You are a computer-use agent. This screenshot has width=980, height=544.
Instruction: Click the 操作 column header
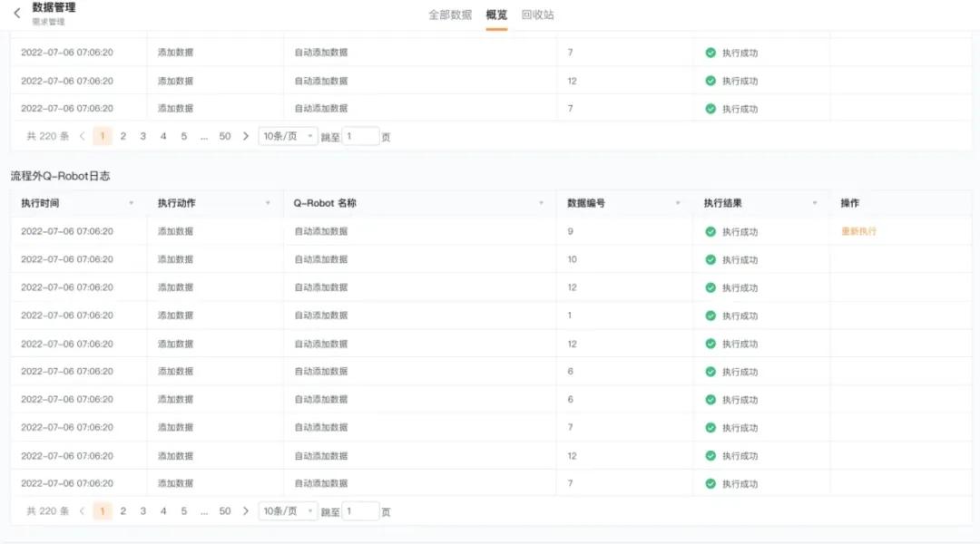(849, 203)
